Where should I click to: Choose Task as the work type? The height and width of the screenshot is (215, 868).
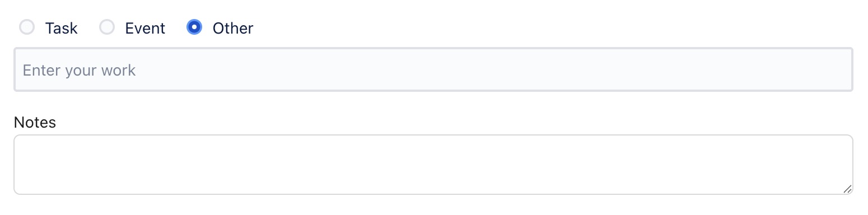point(27,27)
